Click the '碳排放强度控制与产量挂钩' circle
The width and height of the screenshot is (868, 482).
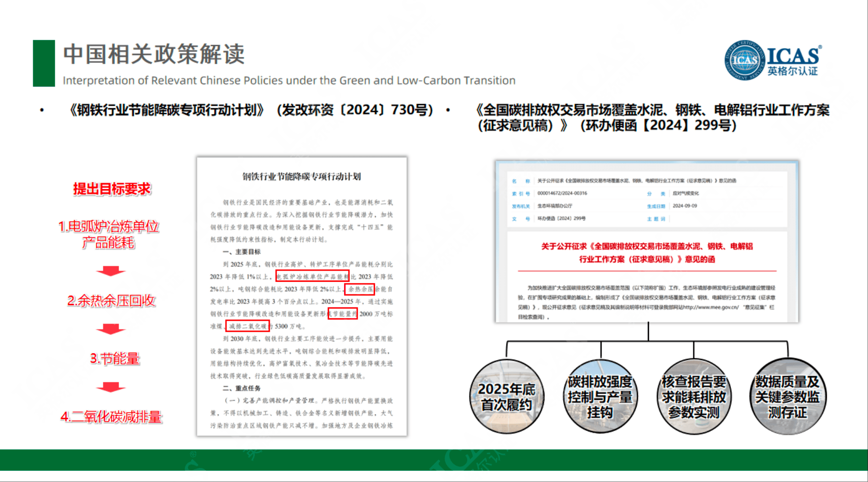(x=600, y=396)
